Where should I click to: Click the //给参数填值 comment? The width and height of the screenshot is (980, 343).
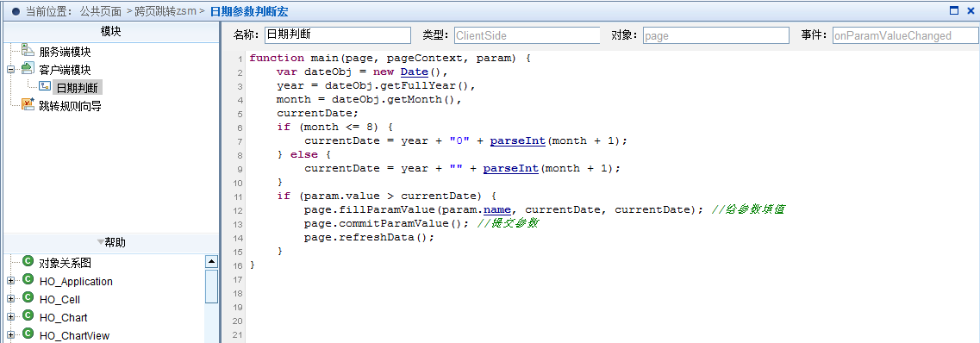pos(748,209)
